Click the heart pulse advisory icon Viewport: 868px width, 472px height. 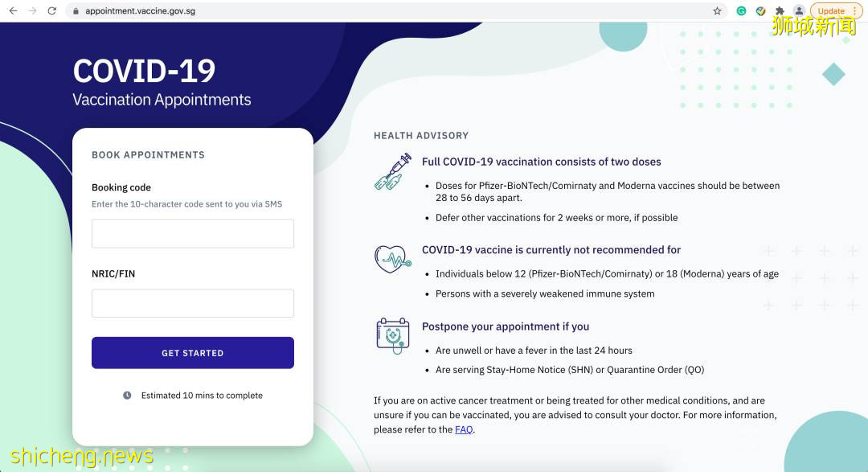tap(392, 258)
